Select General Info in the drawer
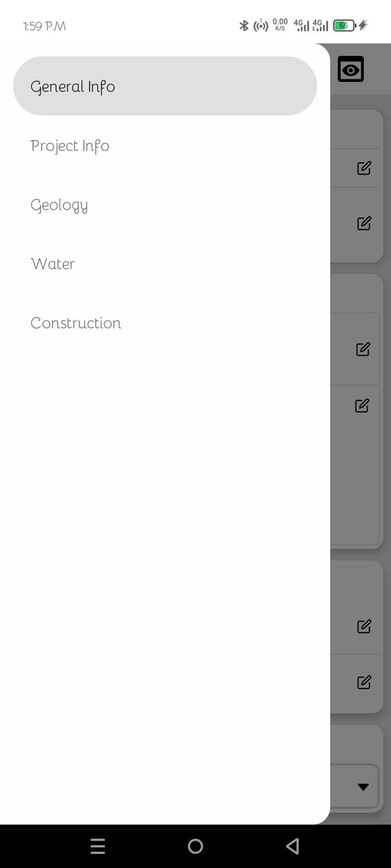The height and width of the screenshot is (868, 391). point(165,86)
